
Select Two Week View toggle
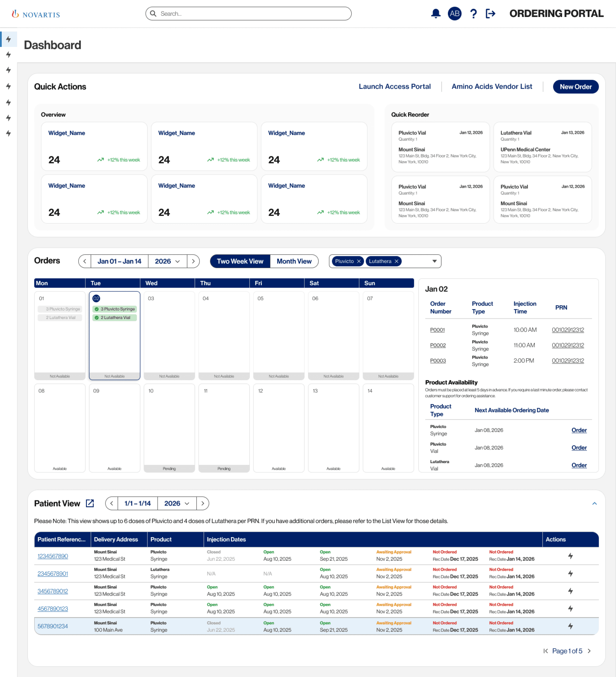coord(240,261)
